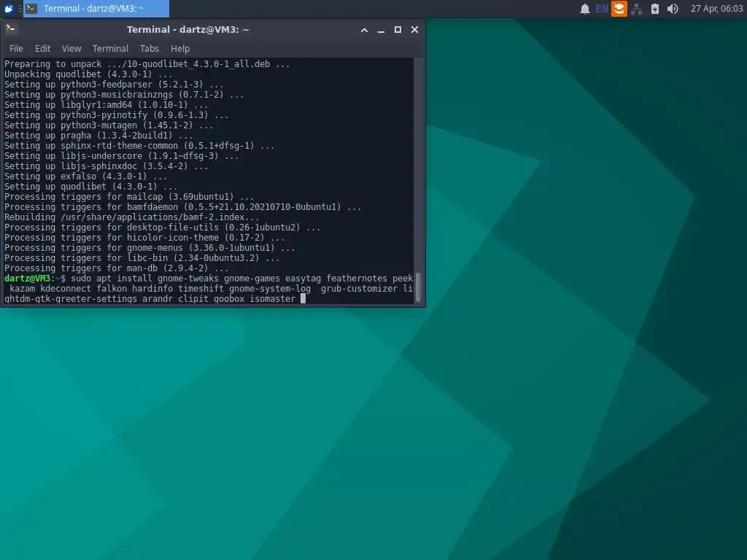Click the 'Setting up libglyr1:amd64' line

107,105
